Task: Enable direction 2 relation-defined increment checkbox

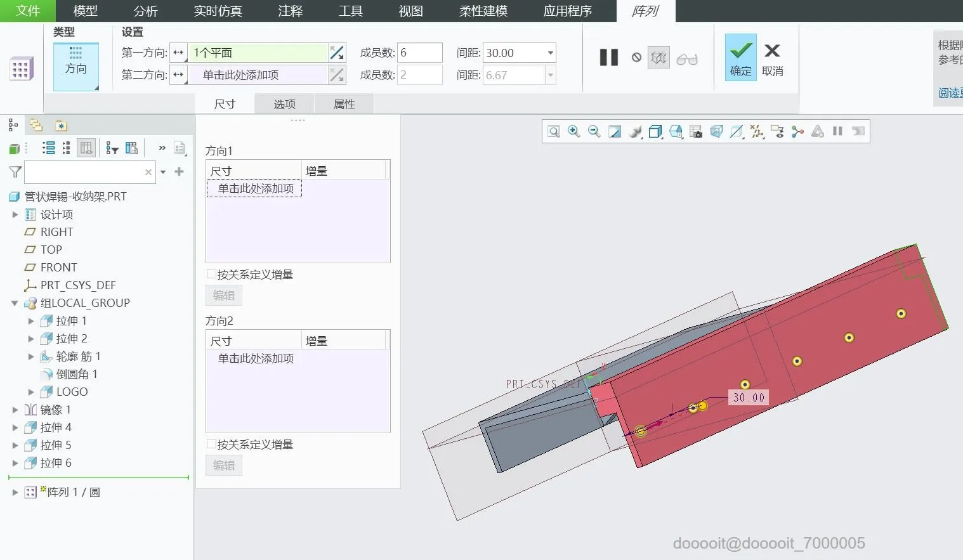Action: point(211,444)
